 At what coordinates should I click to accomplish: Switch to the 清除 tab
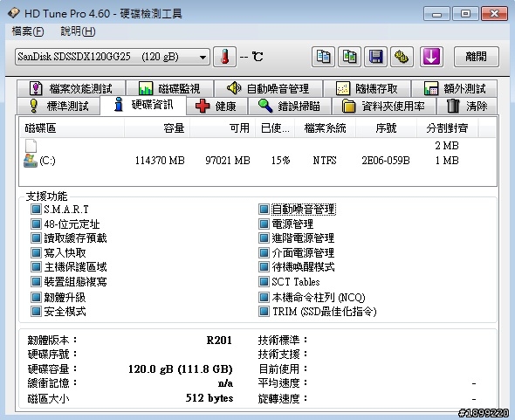pos(467,106)
